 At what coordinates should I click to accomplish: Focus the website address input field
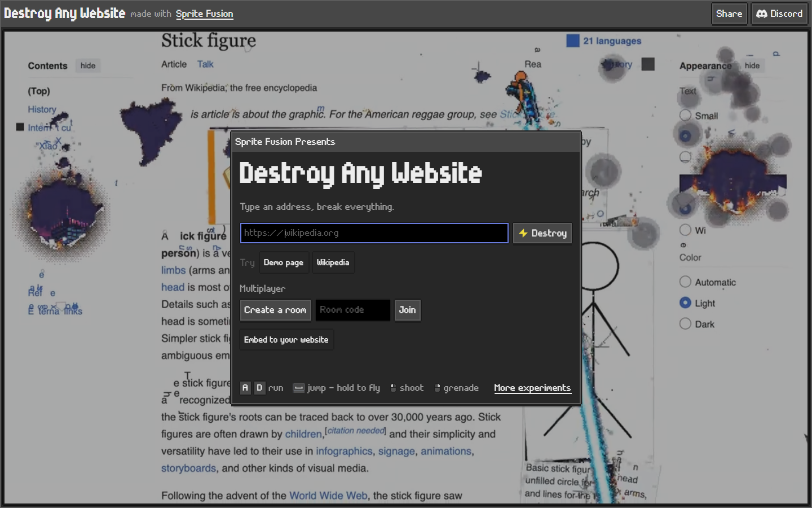(x=374, y=233)
